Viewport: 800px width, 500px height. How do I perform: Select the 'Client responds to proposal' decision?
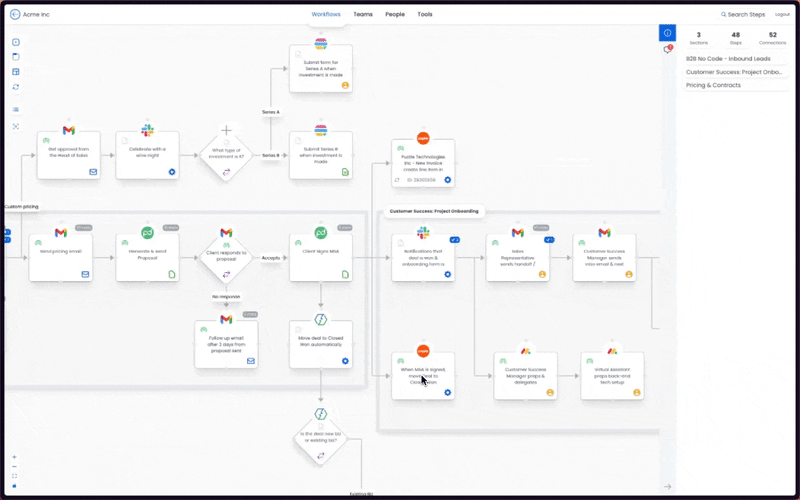coord(226,258)
